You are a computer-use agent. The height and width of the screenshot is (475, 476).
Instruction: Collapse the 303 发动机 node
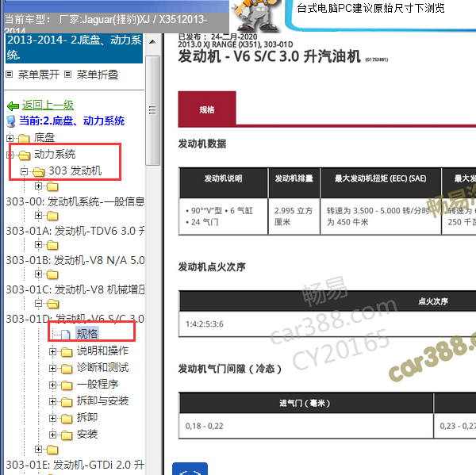tap(25, 171)
